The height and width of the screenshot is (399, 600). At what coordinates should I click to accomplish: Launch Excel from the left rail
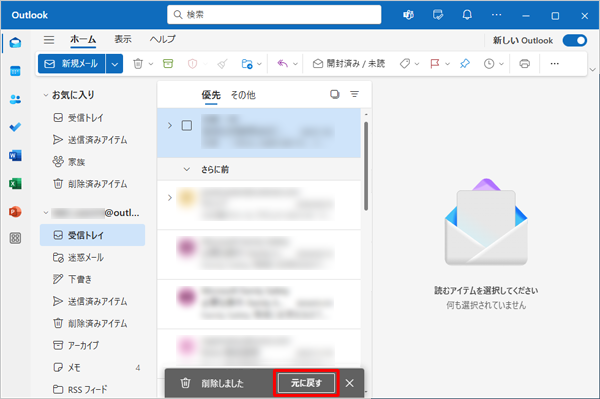15,184
